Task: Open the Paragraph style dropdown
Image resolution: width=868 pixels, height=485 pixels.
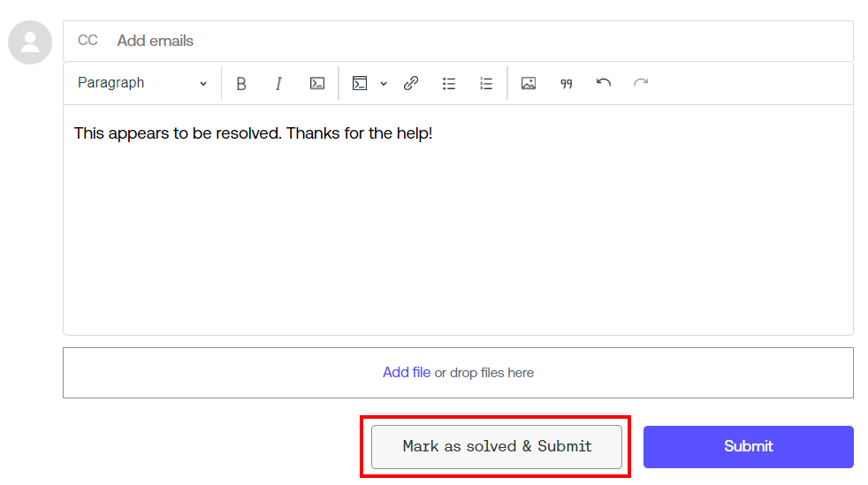Action: (142, 83)
